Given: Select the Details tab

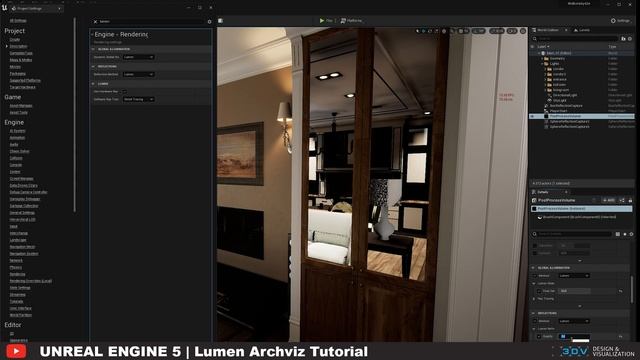Looking at the screenshot, I should 550,192.
